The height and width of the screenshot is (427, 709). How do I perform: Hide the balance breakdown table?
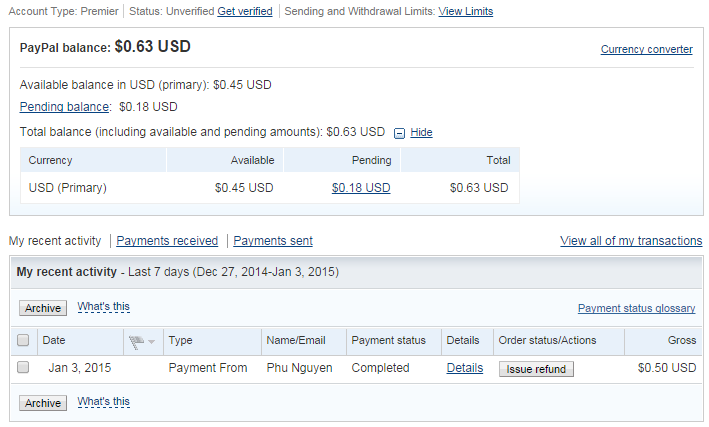tap(421, 132)
